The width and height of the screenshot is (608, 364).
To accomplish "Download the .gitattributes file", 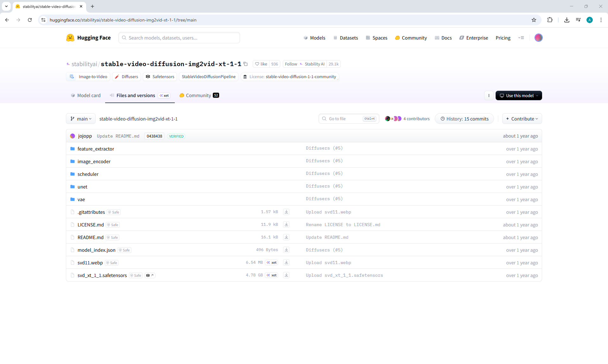I will 286,212.
